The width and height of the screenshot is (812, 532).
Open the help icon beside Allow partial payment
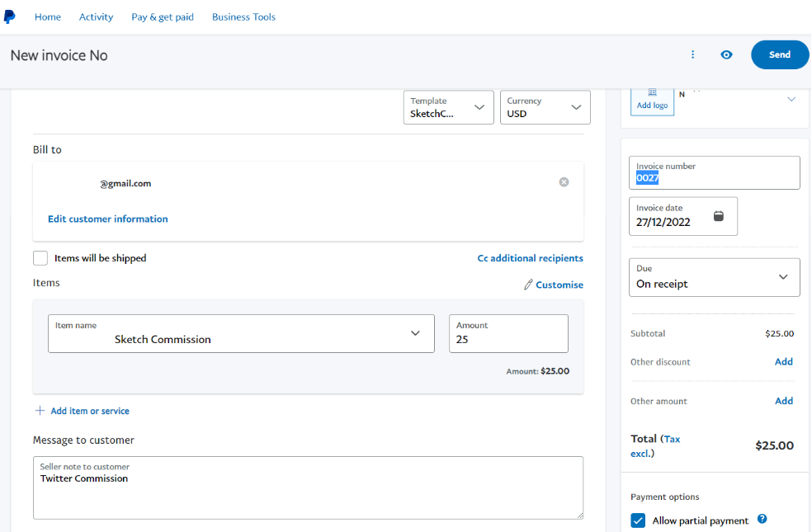762,519
